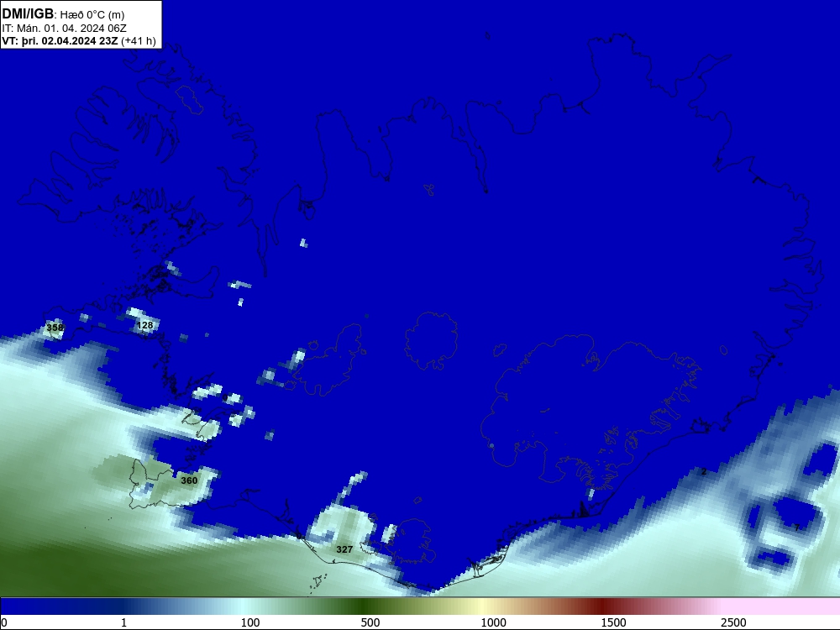Click the legend scale label 500
The width and height of the screenshot is (840, 630).
pyautogui.click(x=370, y=622)
